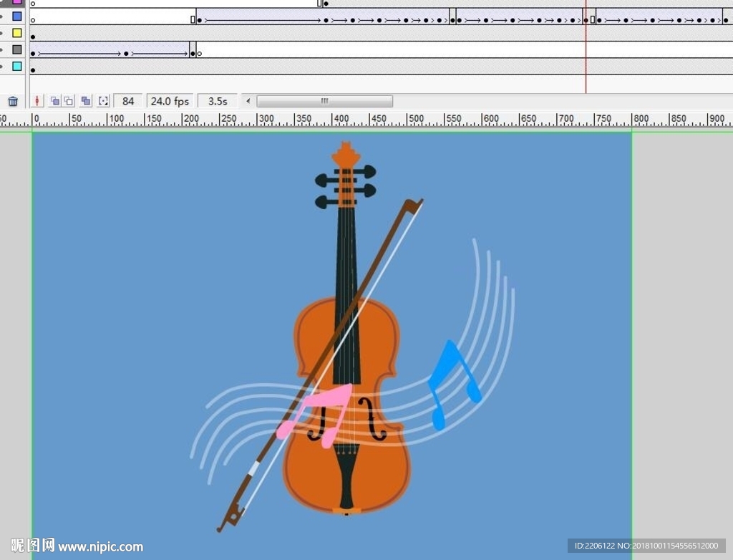Click the elapsed time 3.5s field
The width and height of the screenshot is (733, 560).
pyautogui.click(x=218, y=101)
